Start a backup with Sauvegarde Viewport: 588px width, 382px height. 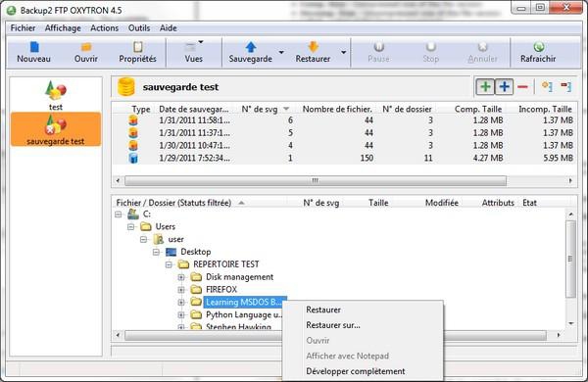[251, 52]
